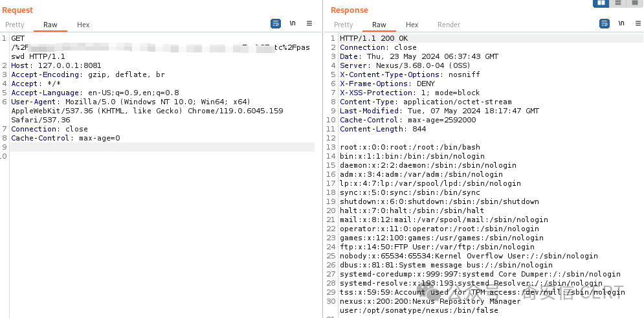The width and height of the screenshot is (644, 318).
Task: Click the User-Agent header in request
Action: pos(147,111)
